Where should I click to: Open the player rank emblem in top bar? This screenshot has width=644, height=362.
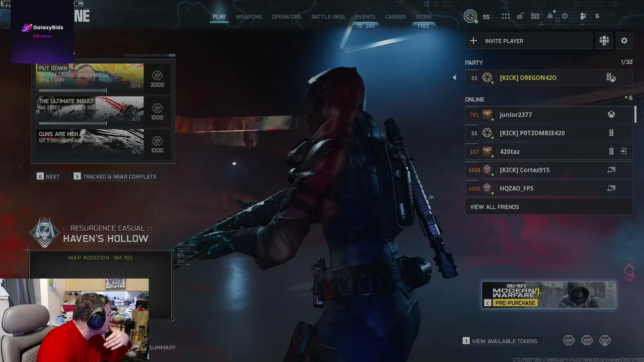pyautogui.click(x=470, y=17)
